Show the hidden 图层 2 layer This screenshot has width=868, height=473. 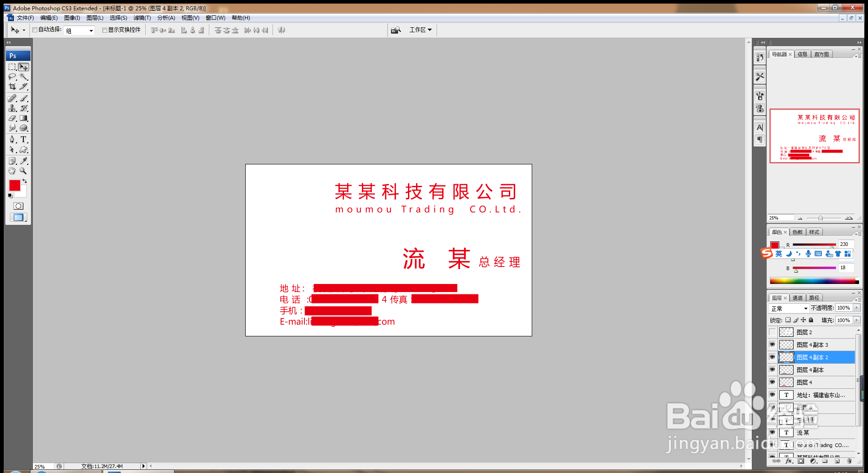tap(772, 332)
